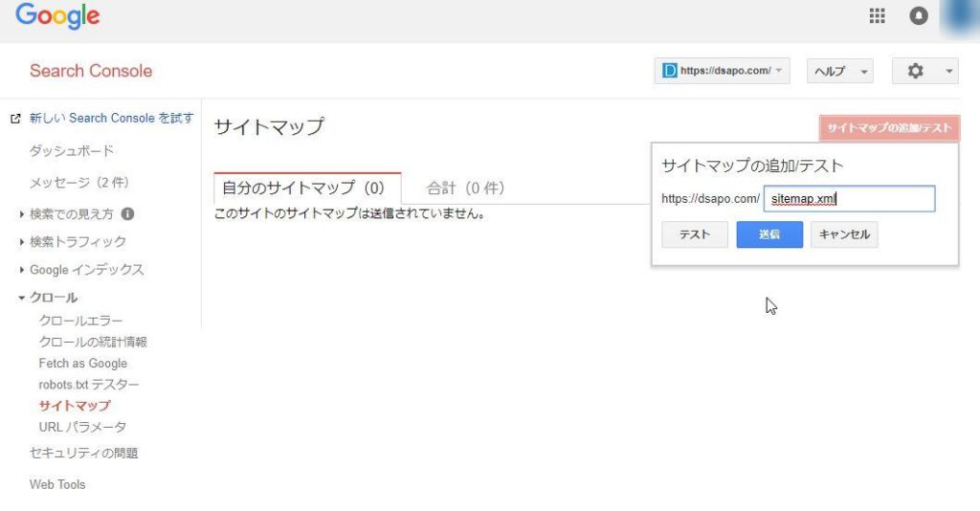Open メッセージ (2 件) in sidebar
The image size is (980, 511).
[79, 183]
